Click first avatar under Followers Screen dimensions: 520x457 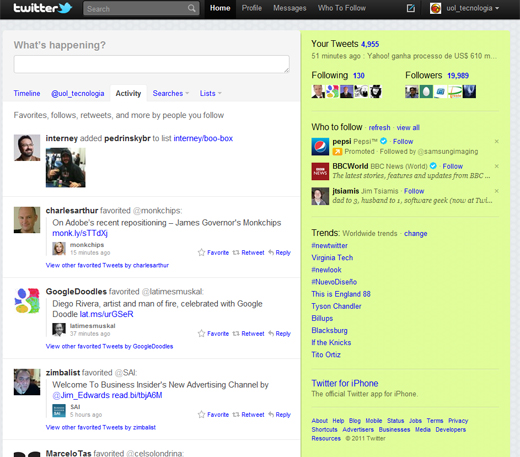tap(412, 91)
